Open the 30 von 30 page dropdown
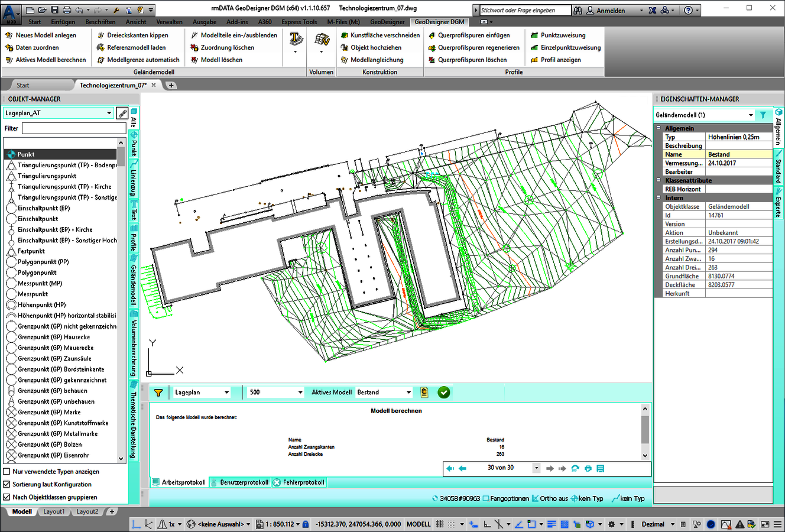 [537, 468]
